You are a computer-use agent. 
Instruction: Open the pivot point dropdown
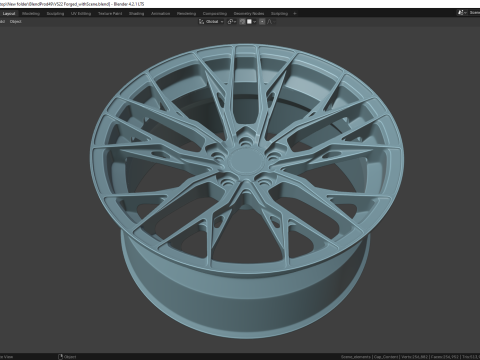[x=232, y=22]
